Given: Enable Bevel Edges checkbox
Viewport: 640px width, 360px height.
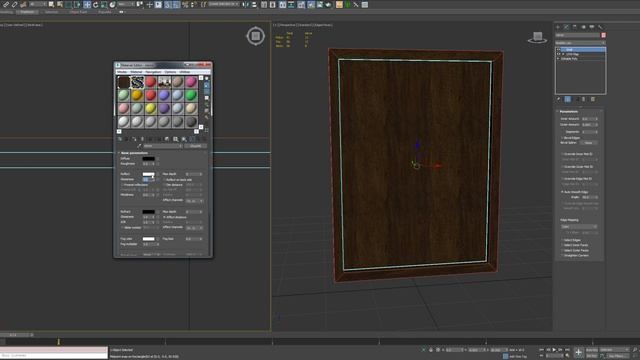Looking at the screenshot, I should 562,138.
